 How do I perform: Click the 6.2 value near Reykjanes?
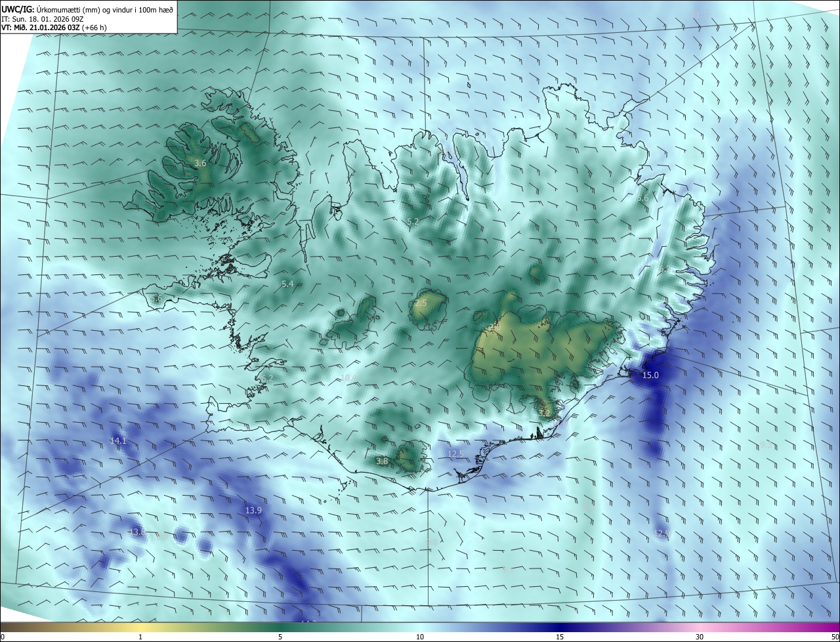coord(267,379)
